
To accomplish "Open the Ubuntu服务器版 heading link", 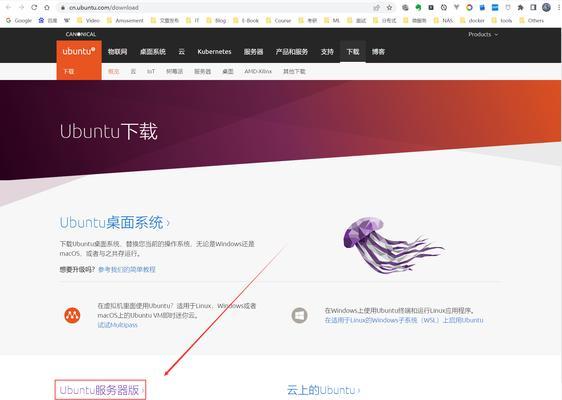I will click(x=101, y=390).
